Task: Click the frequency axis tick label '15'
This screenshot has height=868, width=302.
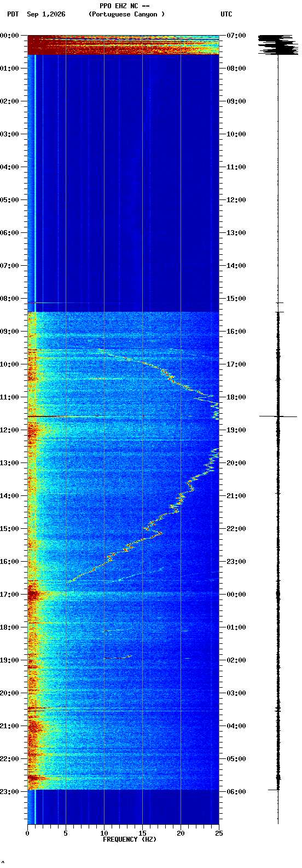Action: (142, 833)
